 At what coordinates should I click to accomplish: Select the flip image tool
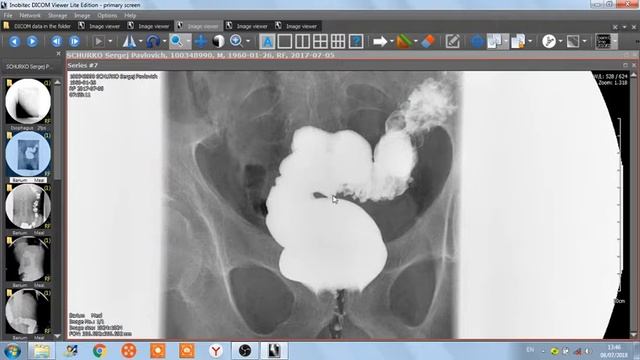(129, 41)
